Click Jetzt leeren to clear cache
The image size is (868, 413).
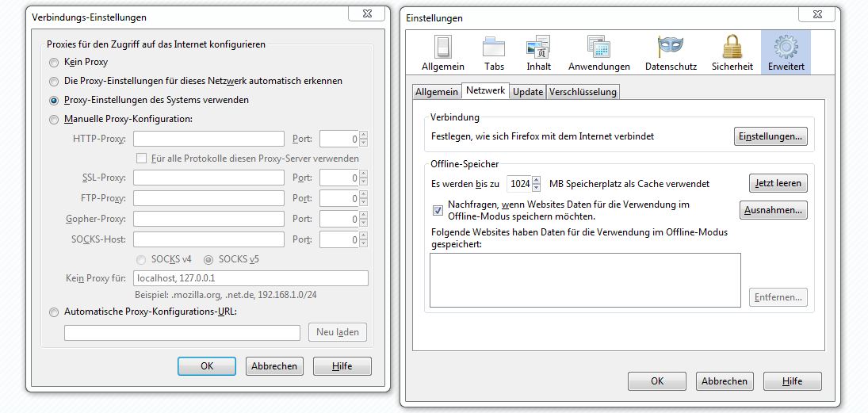778,183
